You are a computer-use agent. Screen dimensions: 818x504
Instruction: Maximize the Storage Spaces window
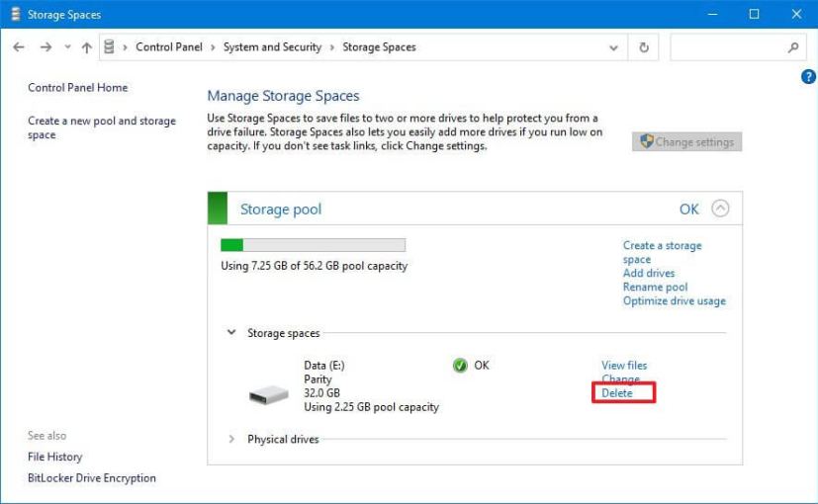tap(754, 14)
